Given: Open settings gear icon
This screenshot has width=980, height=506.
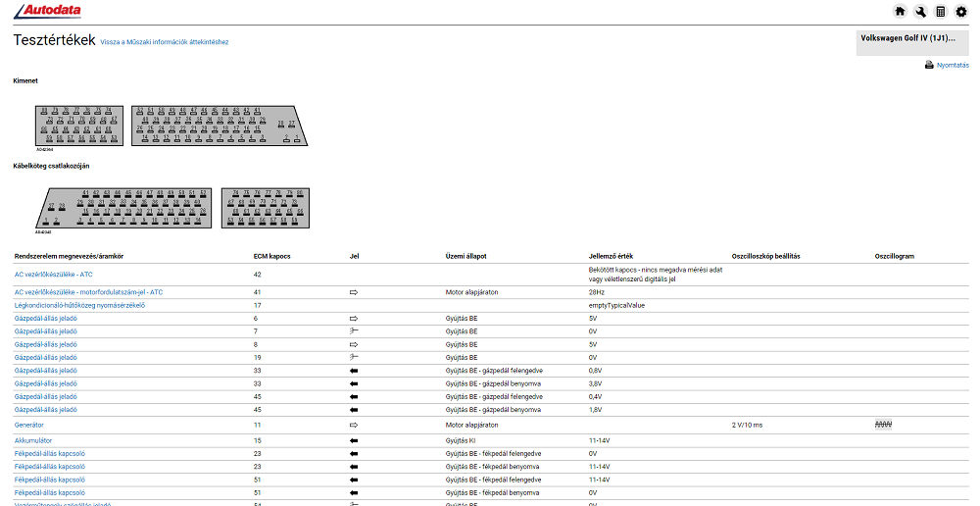Looking at the screenshot, I should pyautogui.click(x=961, y=11).
